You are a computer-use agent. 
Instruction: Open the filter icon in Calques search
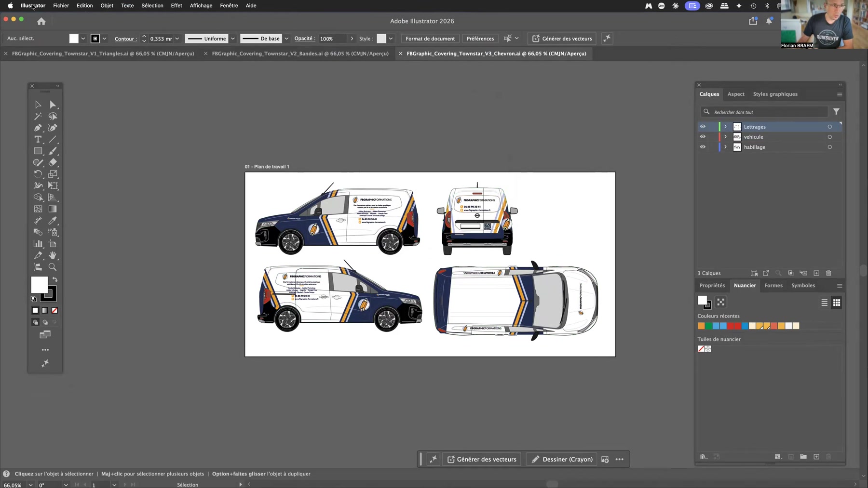click(836, 112)
